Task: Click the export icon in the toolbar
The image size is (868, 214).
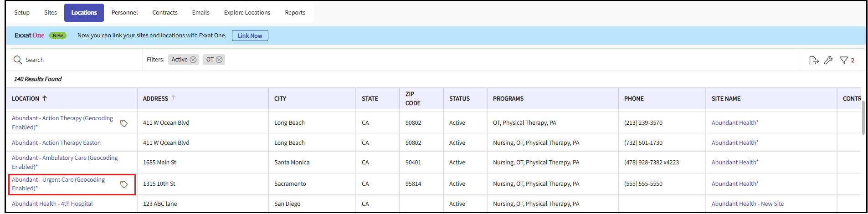Action: click(x=814, y=60)
